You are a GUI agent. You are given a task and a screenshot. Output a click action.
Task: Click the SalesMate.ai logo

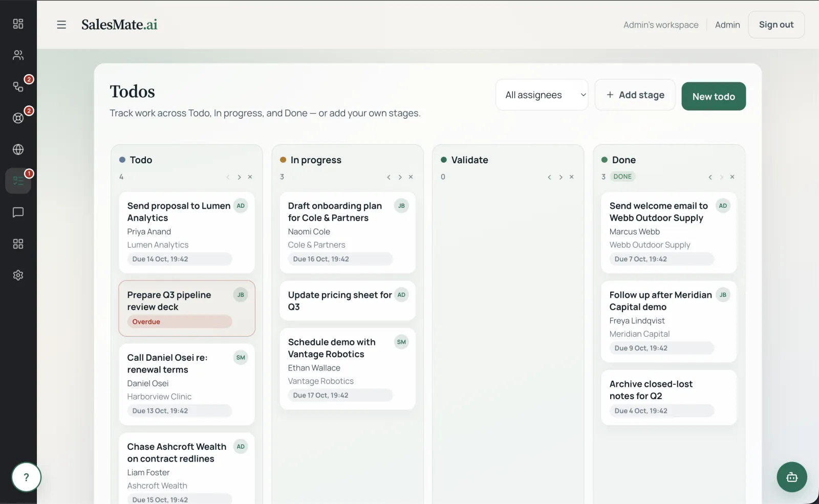click(x=119, y=25)
